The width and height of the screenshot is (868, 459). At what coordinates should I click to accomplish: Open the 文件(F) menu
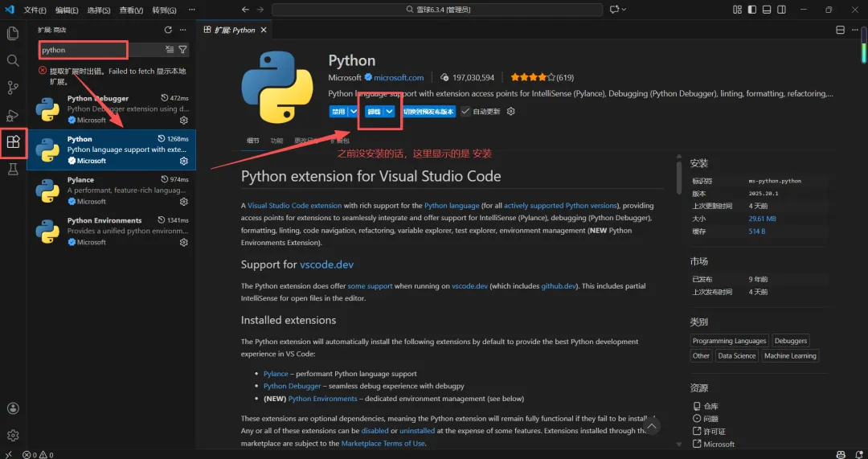pos(35,10)
